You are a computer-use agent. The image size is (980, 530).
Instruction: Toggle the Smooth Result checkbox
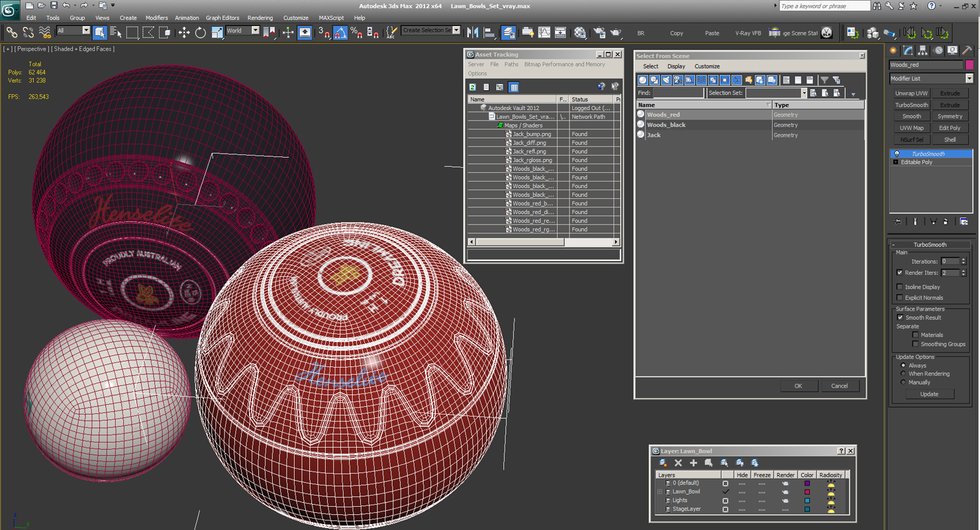point(899,317)
